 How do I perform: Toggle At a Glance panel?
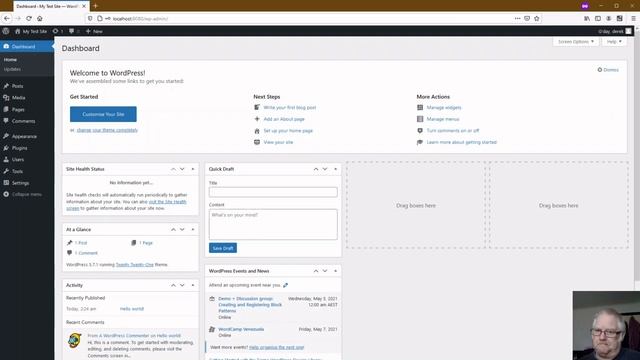coord(193,230)
